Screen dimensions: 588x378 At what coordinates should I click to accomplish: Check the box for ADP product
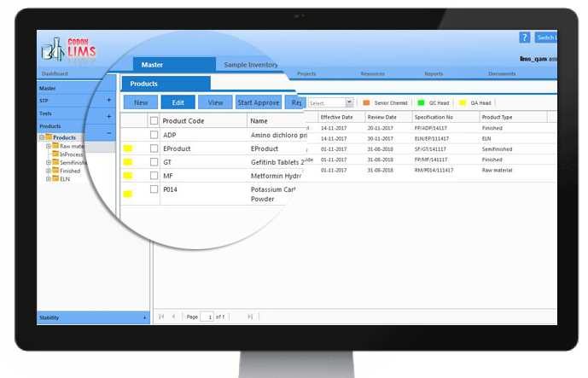154,135
